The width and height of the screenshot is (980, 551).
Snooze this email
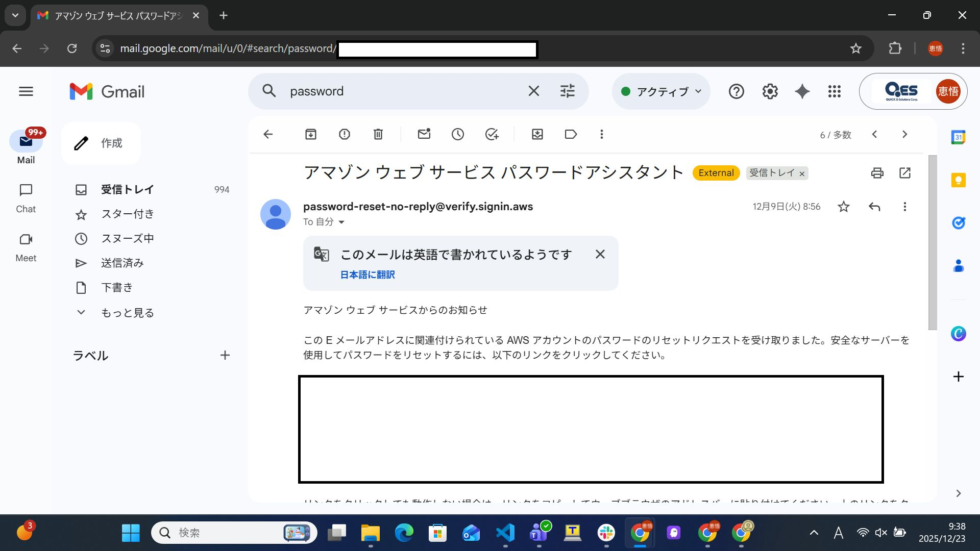(457, 134)
